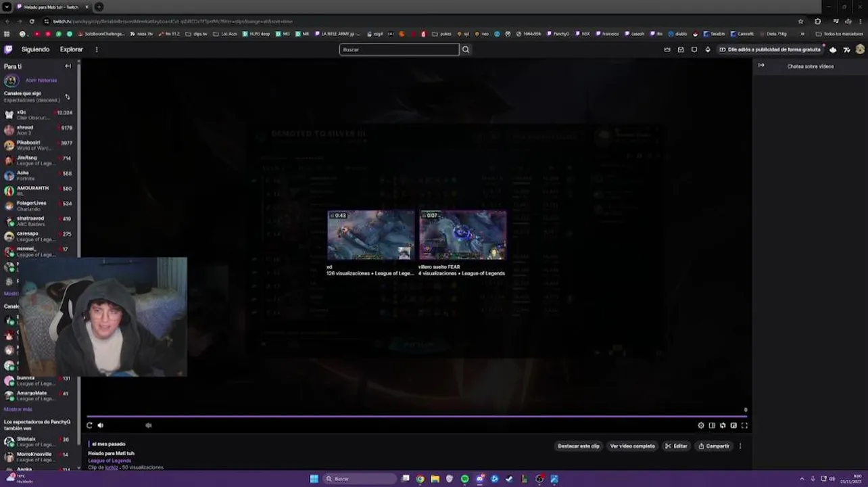Screen dimensions: 868x487
Task: Go to the Siguiendo tab
Action: tap(35, 49)
